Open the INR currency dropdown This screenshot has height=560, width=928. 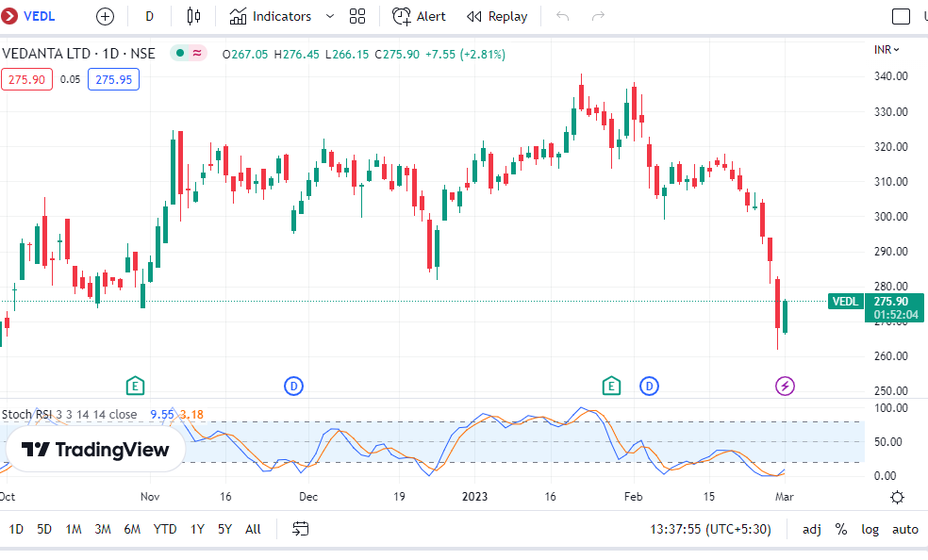[887, 50]
